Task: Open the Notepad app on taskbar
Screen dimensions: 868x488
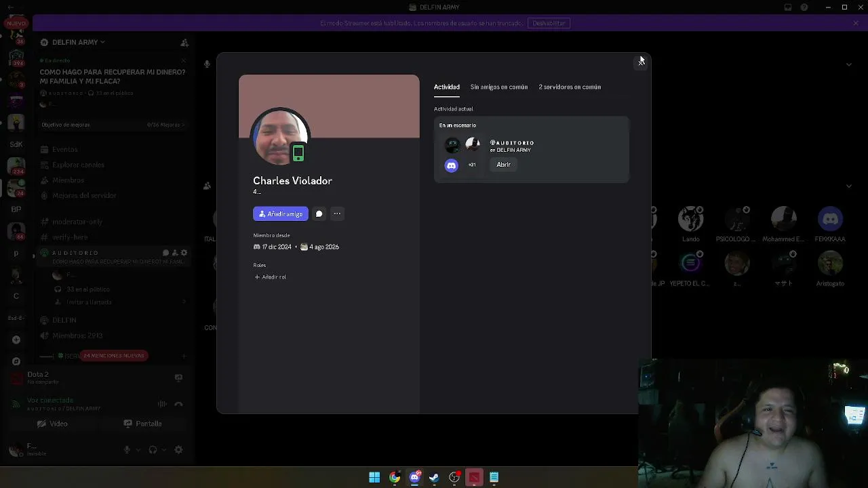Action: pos(494,477)
